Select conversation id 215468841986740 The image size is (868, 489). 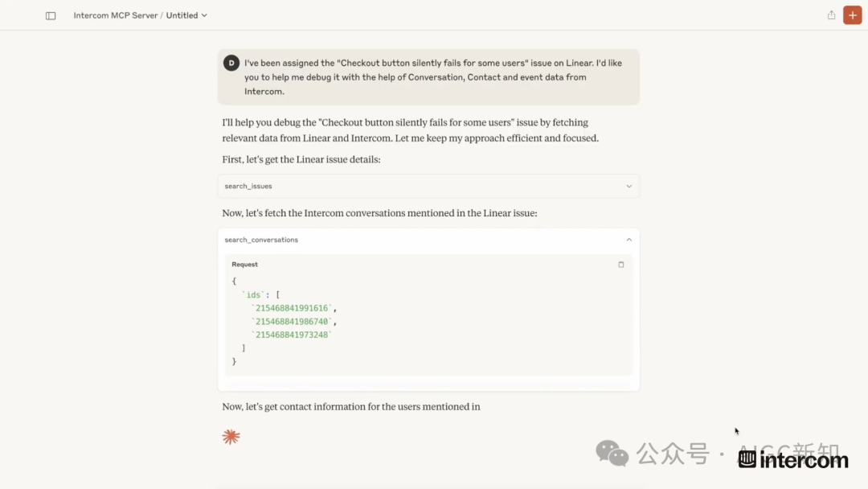pos(292,321)
